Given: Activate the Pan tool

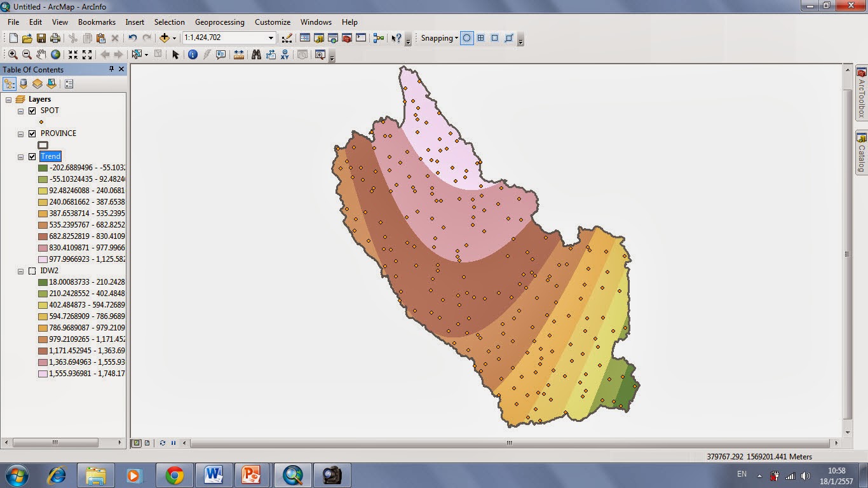Looking at the screenshot, I should 41,55.
